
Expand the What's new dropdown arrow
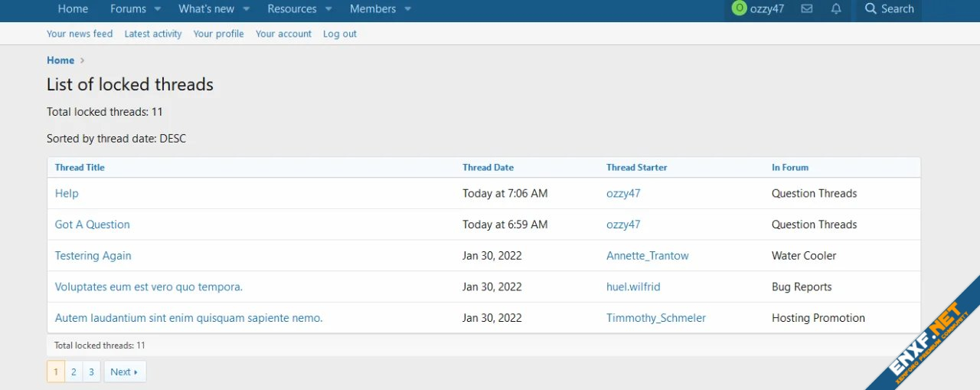point(247,9)
